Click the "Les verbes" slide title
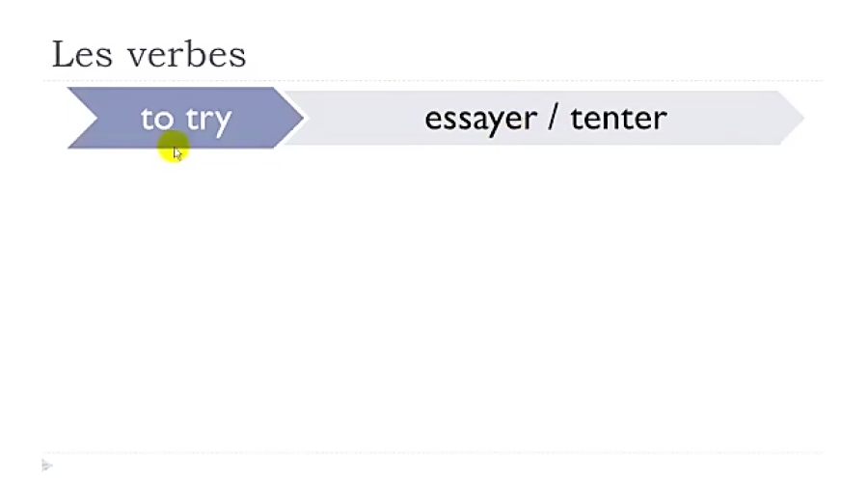 pos(149,55)
